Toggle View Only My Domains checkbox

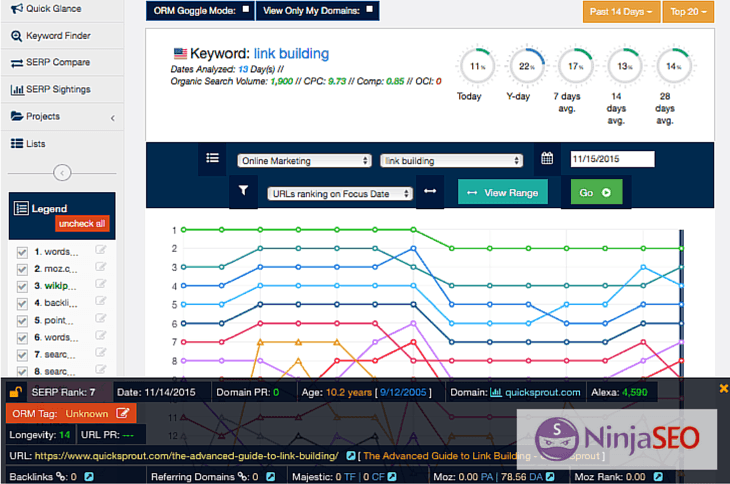point(369,9)
